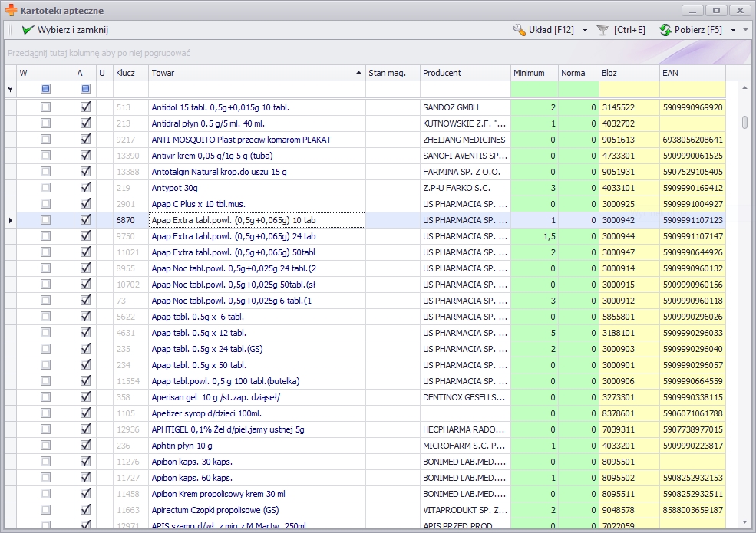Screen dimensions: 756x533
Task: Expand dropdown arrow beside Pobierz [F5]
Action: [733, 31]
